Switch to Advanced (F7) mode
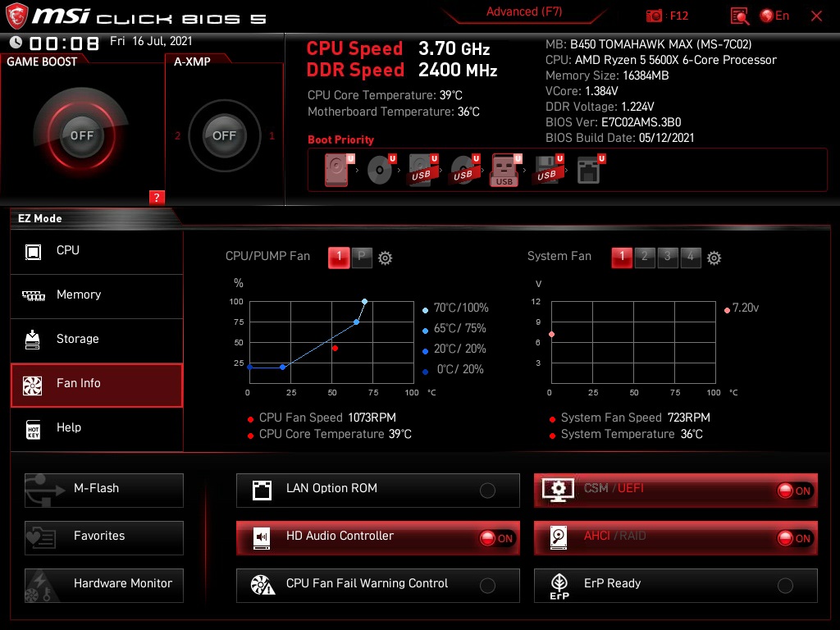The image size is (840, 630). (524, 11)
